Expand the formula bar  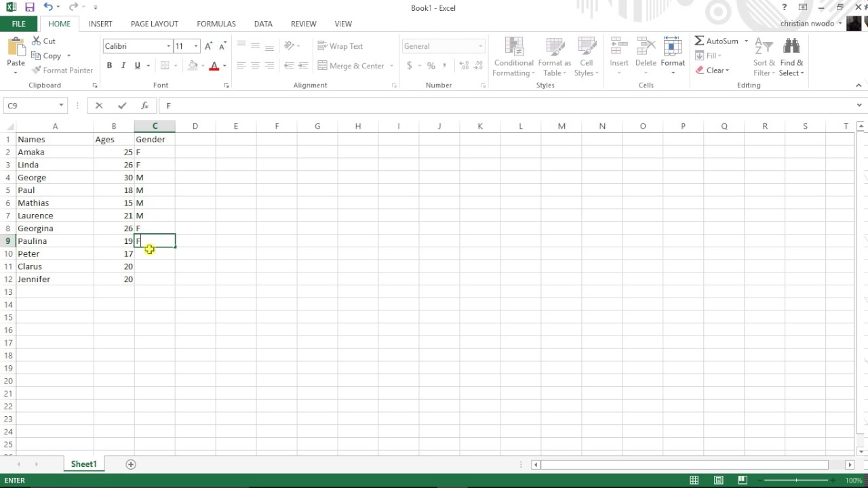click(x=859, y=106)
